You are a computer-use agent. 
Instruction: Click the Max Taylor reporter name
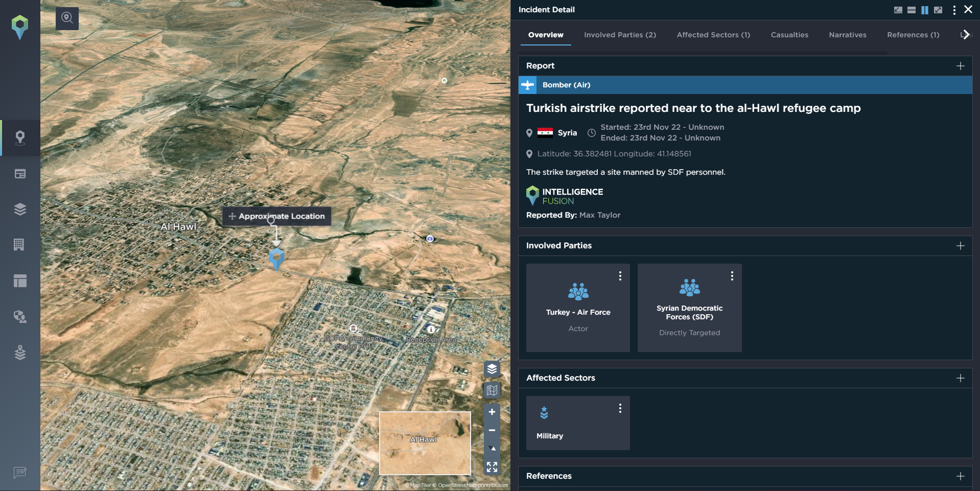pyautogui.click(x=600, y=215)
